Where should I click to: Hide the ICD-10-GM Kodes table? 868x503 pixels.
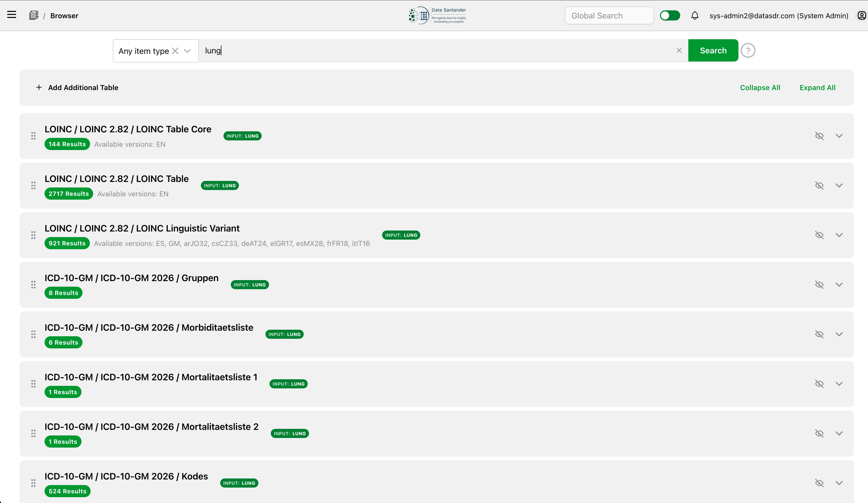[x=819, y=483]
